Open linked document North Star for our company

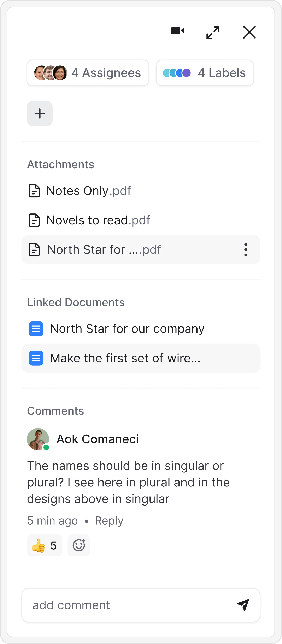[127, 329]
